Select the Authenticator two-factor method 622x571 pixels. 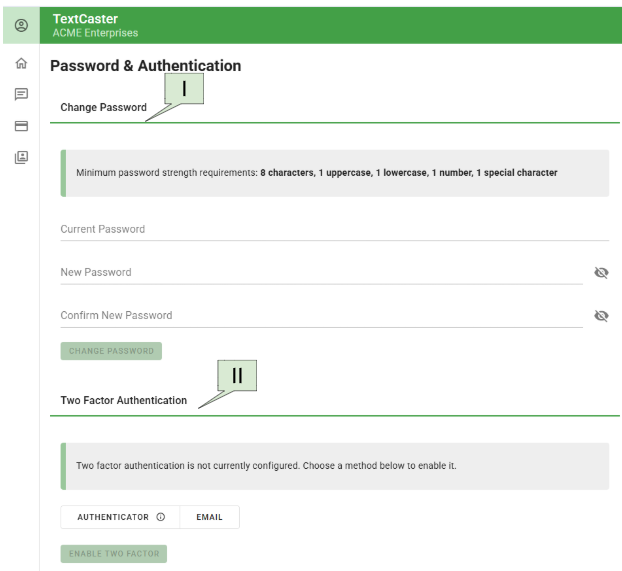click(112, 517)
